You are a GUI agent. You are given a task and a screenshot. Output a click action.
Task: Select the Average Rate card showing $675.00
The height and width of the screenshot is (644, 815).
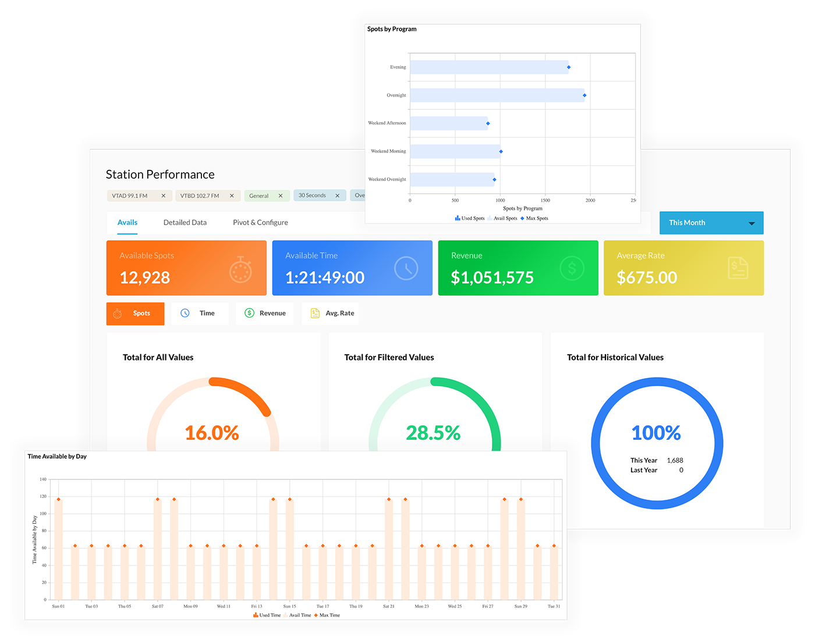point(683,268)
